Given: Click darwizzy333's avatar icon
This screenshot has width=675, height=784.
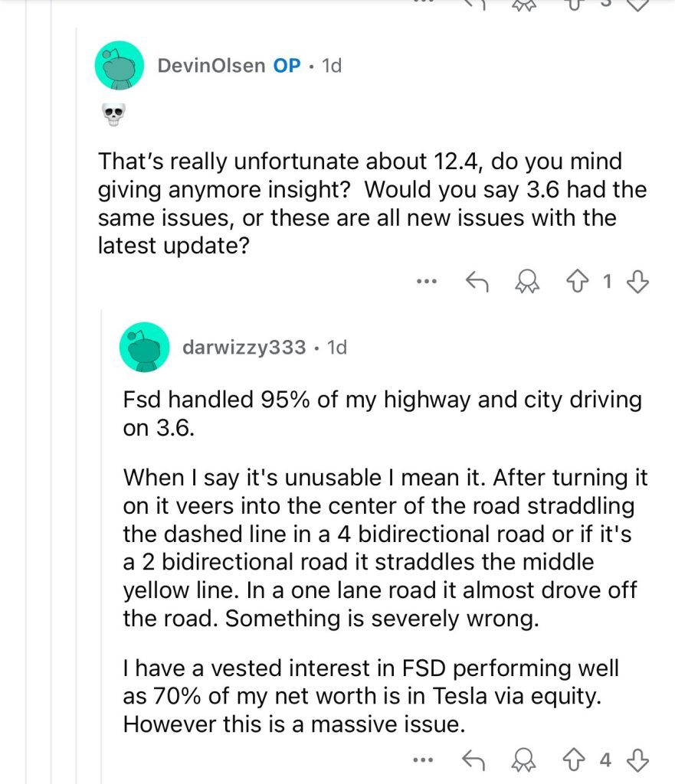Looking at the screenshot, I should tap(144, 348).
